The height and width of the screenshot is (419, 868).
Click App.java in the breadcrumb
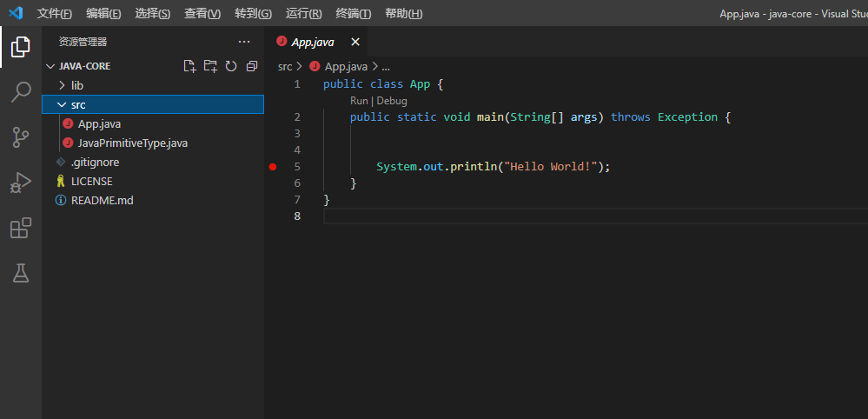[x=346, y=67]
